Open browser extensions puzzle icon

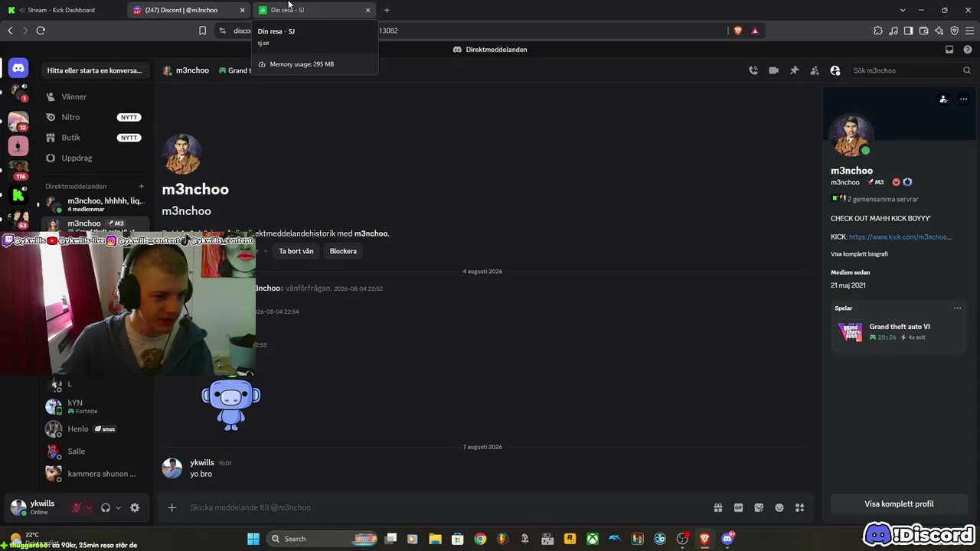click(877, 31)
